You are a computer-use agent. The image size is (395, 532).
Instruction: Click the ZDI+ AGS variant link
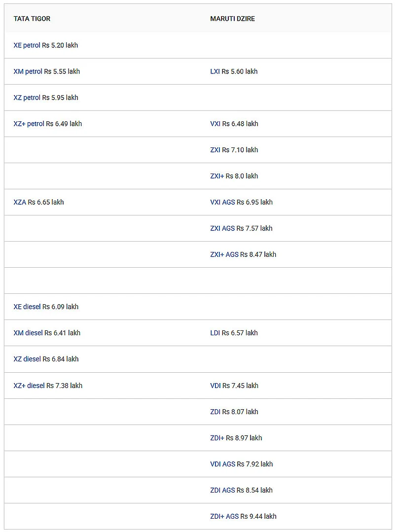click(224, 516)
